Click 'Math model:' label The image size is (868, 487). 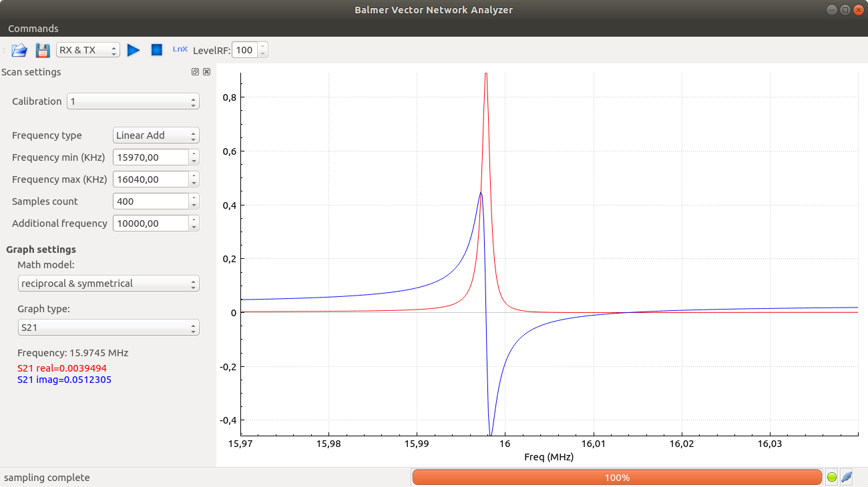(x=45, y=265)
